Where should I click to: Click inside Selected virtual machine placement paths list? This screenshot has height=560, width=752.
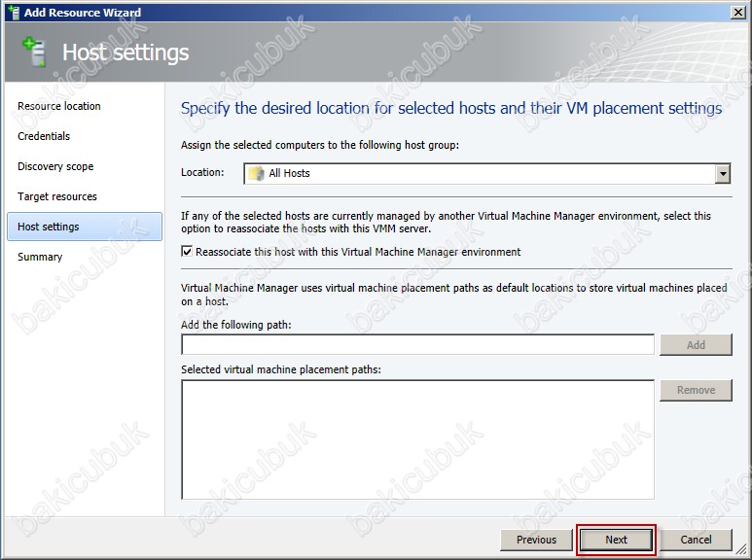click(417, 439)
